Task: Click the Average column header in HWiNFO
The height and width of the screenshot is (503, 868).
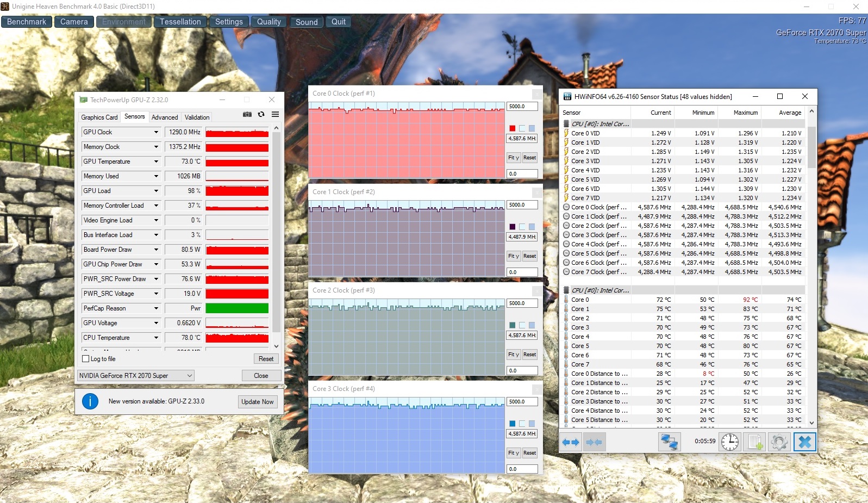Action: [x=783, y=113]
